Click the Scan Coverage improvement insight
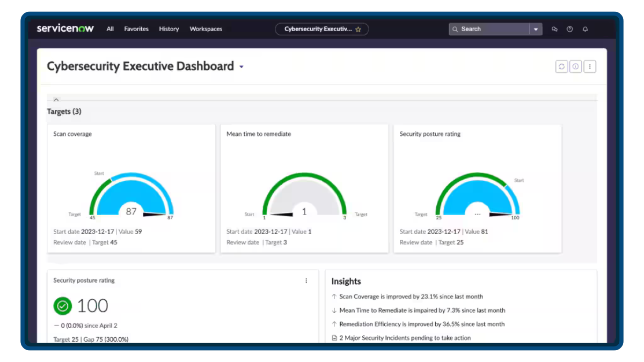 click(410, 296)
